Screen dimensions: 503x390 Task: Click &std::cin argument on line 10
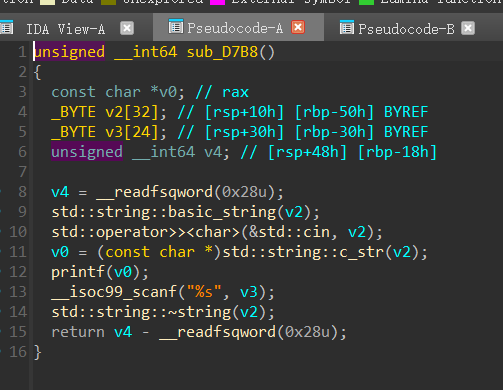pos(289,232)
